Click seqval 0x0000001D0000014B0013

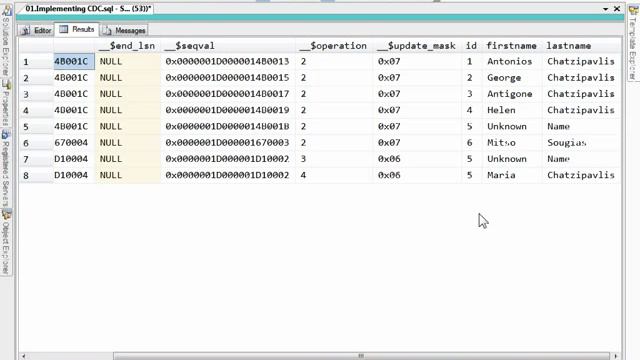coord(228,62)
